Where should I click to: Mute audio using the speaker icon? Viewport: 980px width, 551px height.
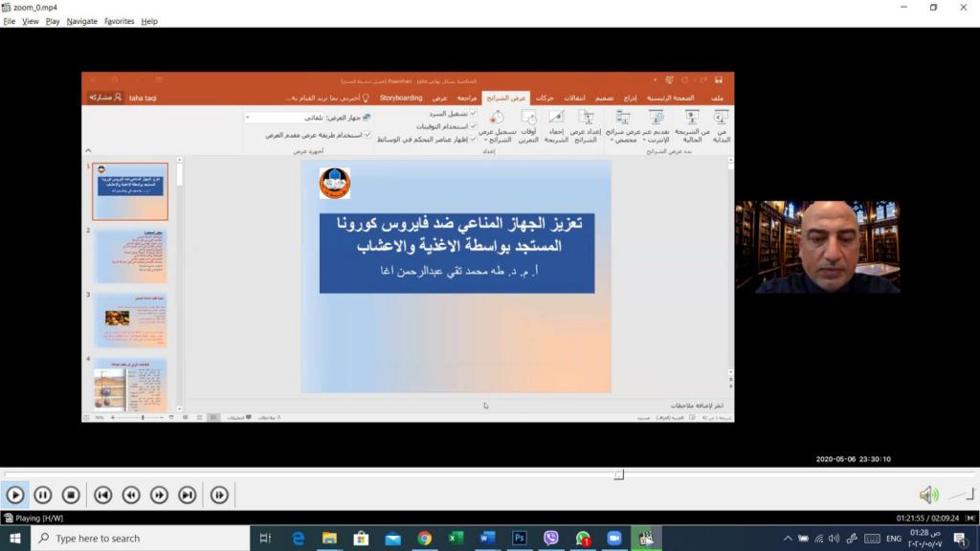[927, 495]
